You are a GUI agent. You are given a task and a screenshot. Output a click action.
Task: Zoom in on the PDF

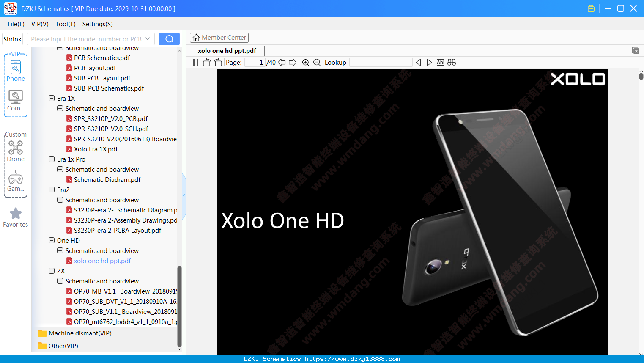pos(306,62)
